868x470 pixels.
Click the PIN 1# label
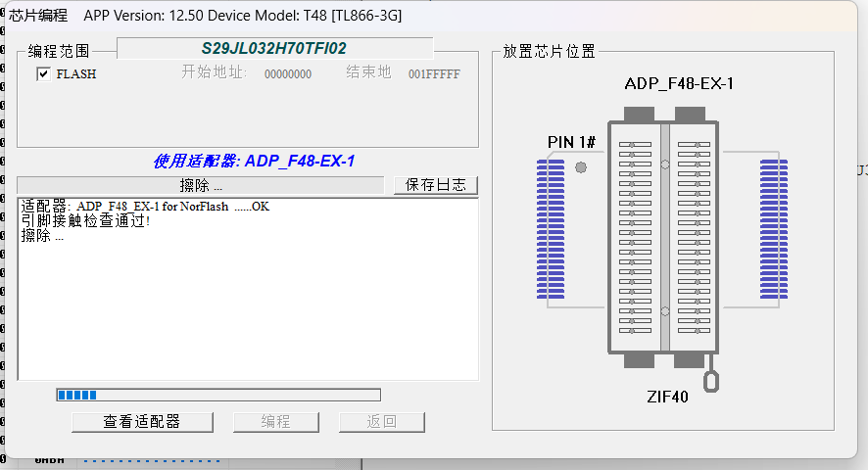pyautogui.click(x=571, y=143)
